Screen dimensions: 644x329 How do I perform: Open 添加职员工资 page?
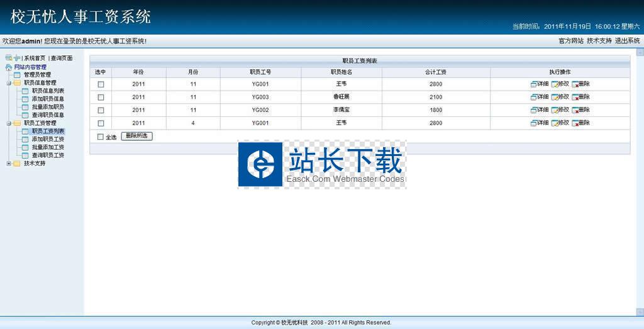pos(48,139)
